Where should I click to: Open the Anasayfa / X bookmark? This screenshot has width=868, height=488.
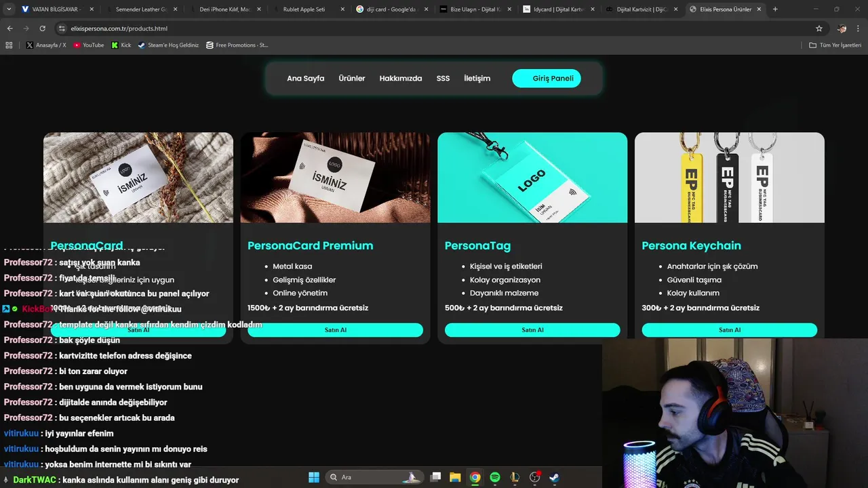(x=46, y=45)
